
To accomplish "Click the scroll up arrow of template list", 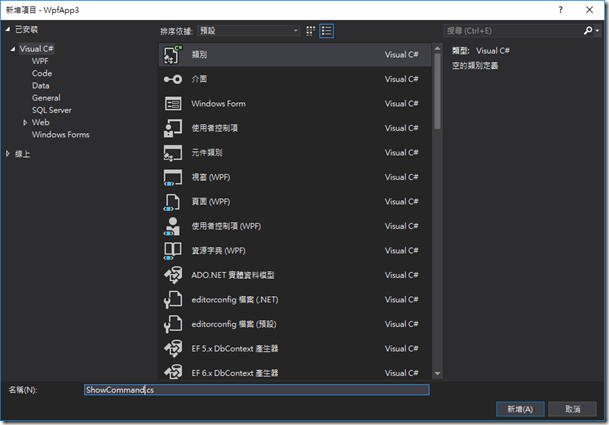I will [x=437, y=48].
